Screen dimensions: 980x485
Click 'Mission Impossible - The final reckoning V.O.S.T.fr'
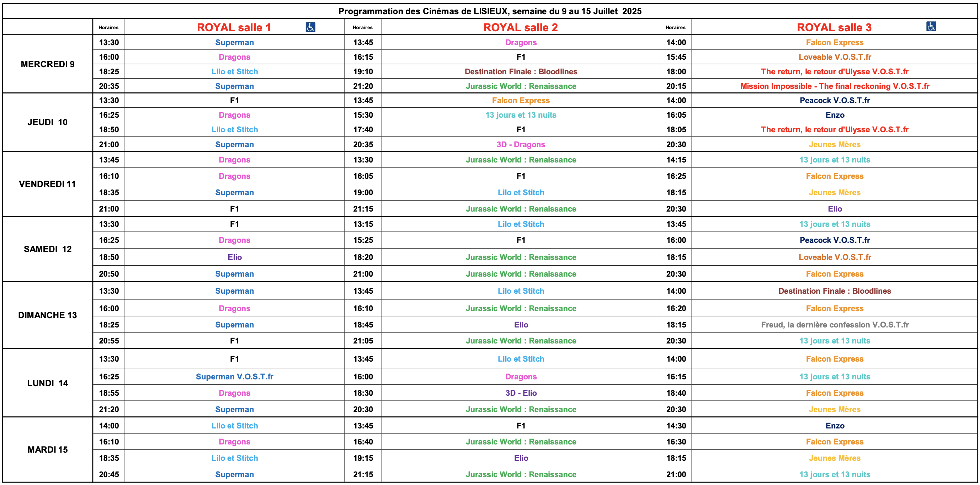(x=835, y=86)
